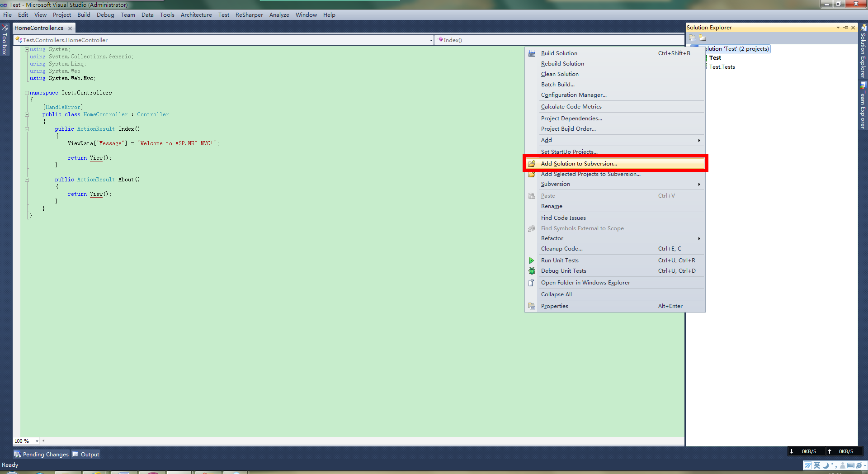
Task: Select Open Folder in Windows Explorer
Action: pyautogui.click(x=615, y=283)
